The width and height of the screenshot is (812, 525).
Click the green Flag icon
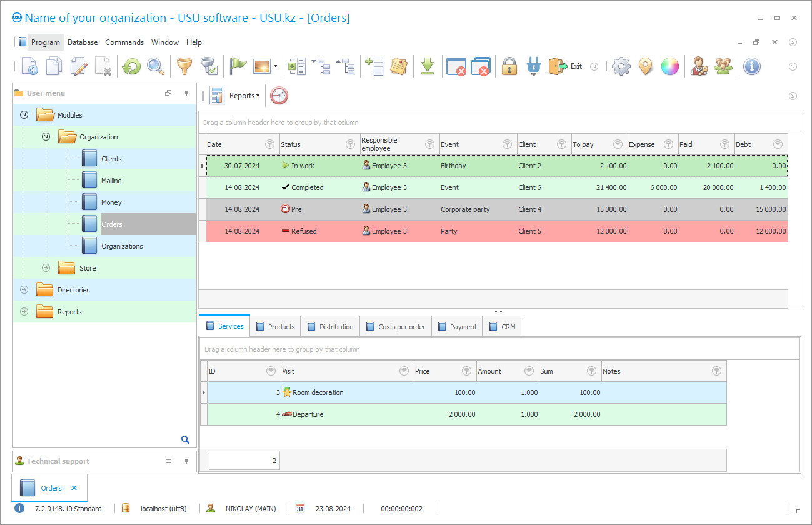238,65
